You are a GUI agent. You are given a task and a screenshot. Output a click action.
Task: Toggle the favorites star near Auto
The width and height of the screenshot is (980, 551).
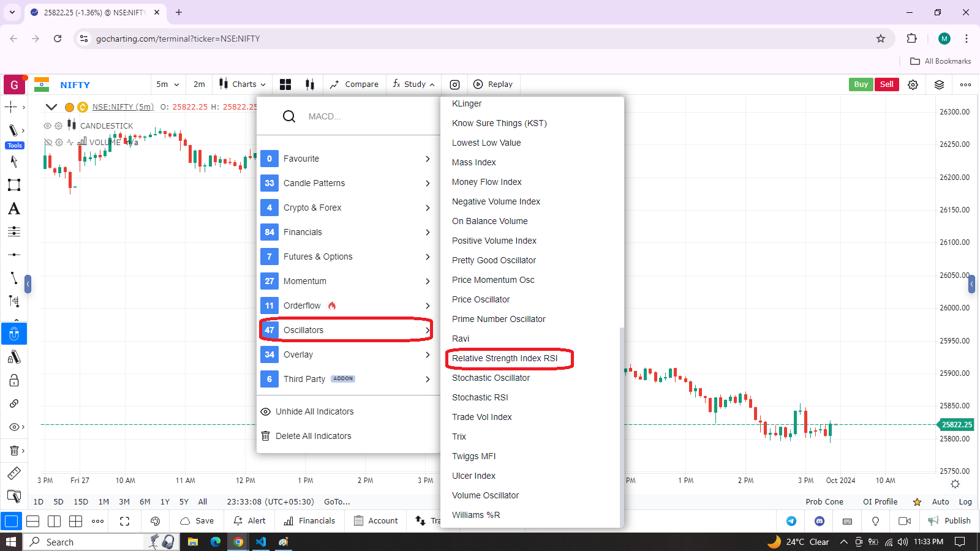pyautogui.click(x=917, y=502)
